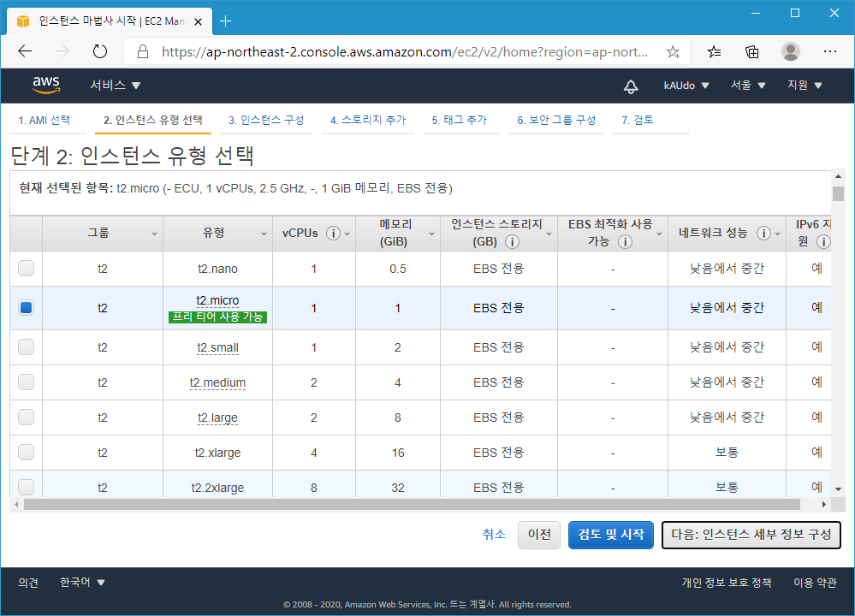Screen dimensions: 855x616
Task: Open the 한국어 language dropdown
Action: [82, 582]
